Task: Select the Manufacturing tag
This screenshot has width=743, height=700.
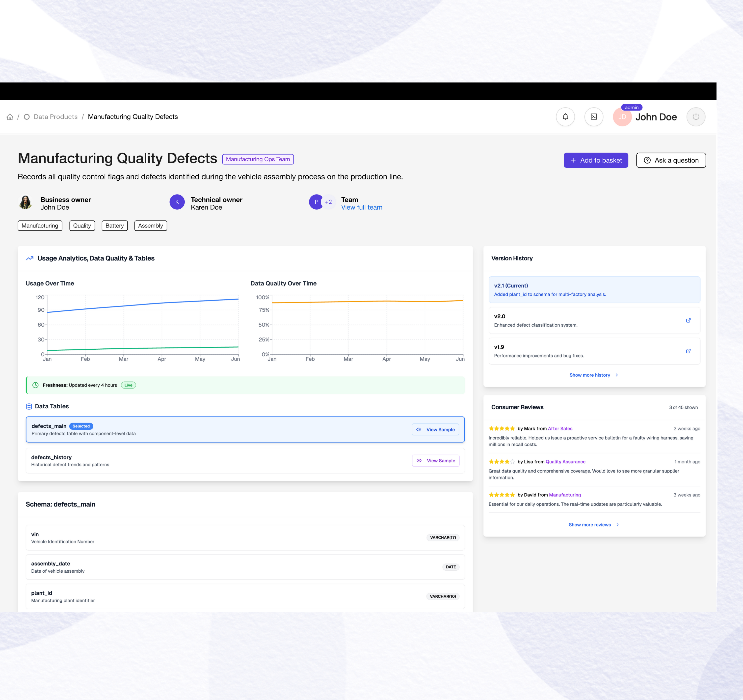Action: coord(40,226)
